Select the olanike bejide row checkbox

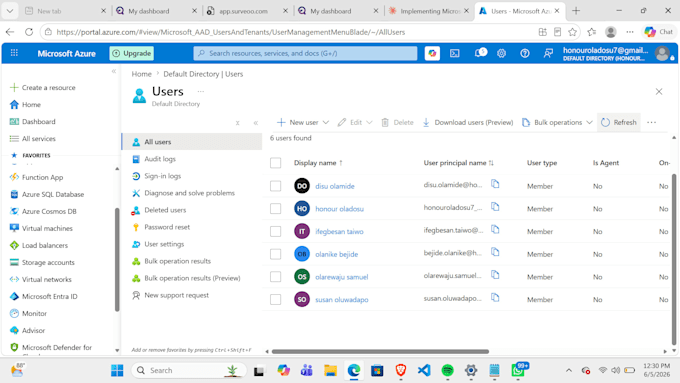275,254
